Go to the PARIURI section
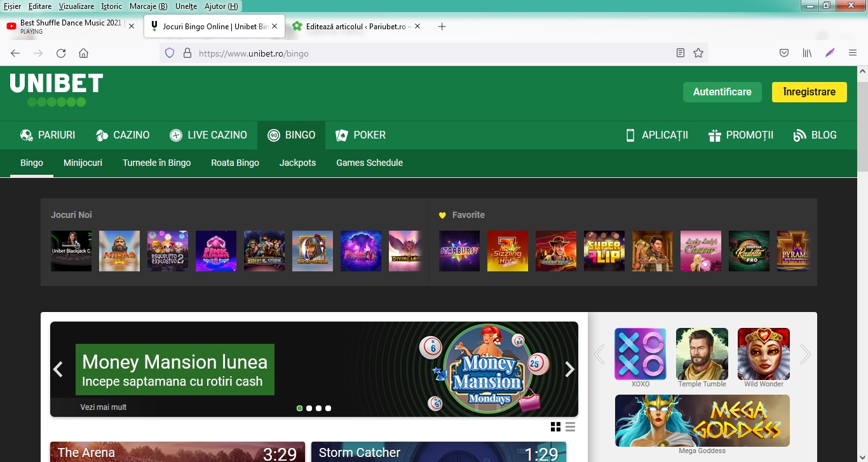The height and width of the screenshot is (462, 868). tap(48, 135)
